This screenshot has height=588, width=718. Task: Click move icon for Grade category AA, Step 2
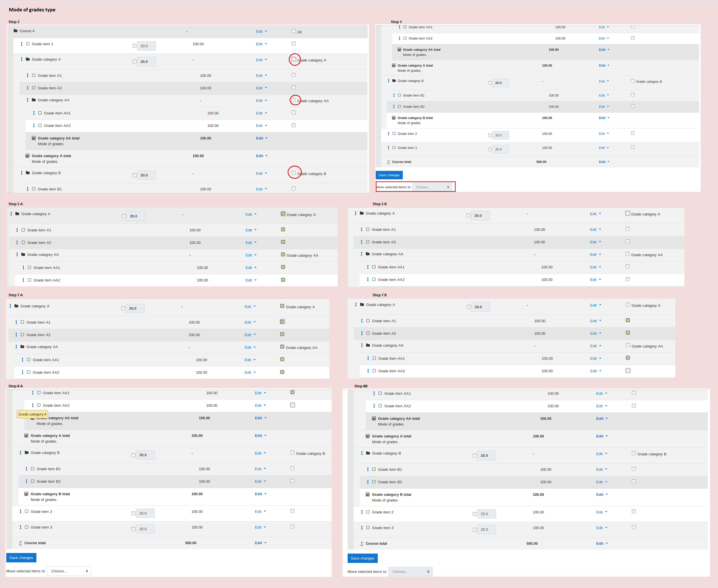pyautogui.click(x=28, y=100)
